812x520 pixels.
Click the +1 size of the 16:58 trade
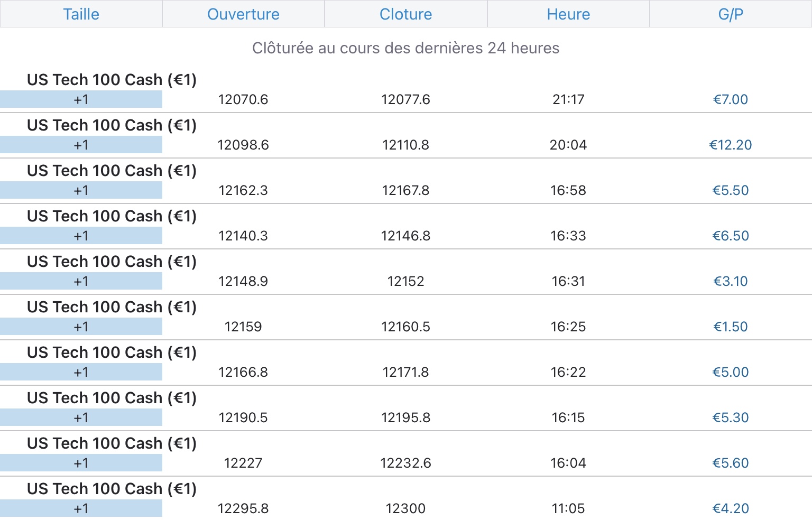coord(81,190)
